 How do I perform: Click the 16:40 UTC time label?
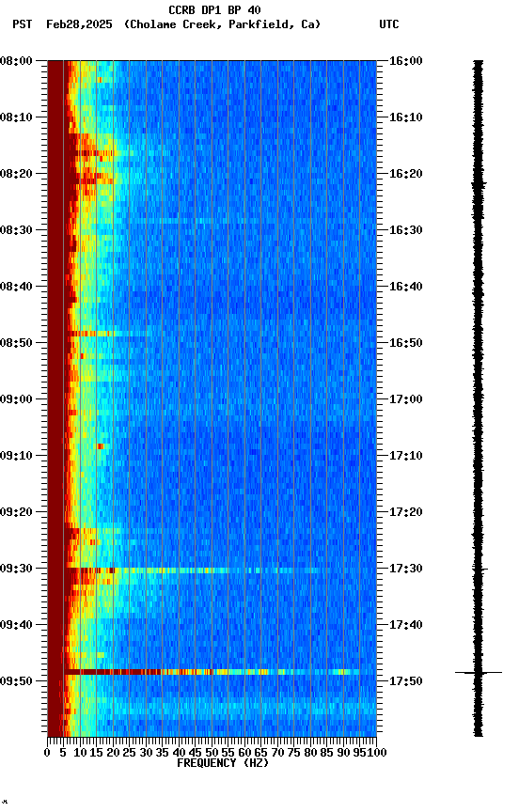405,287
